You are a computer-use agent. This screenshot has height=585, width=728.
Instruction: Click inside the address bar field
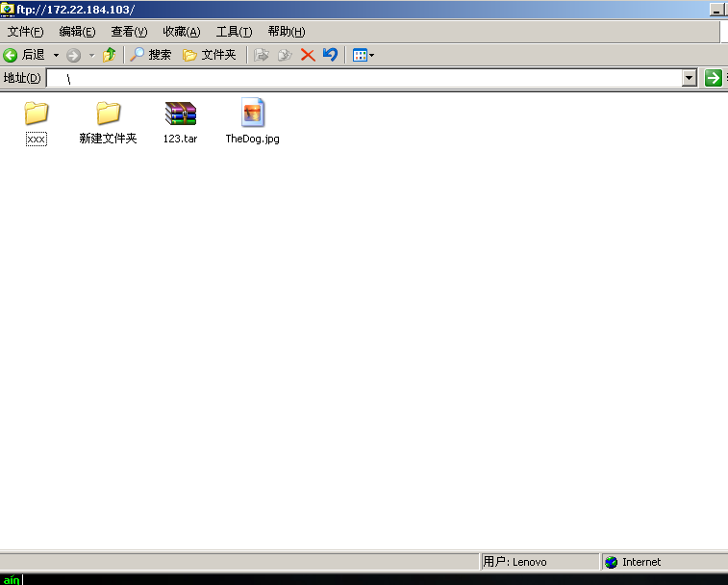[x=364, y=78]
